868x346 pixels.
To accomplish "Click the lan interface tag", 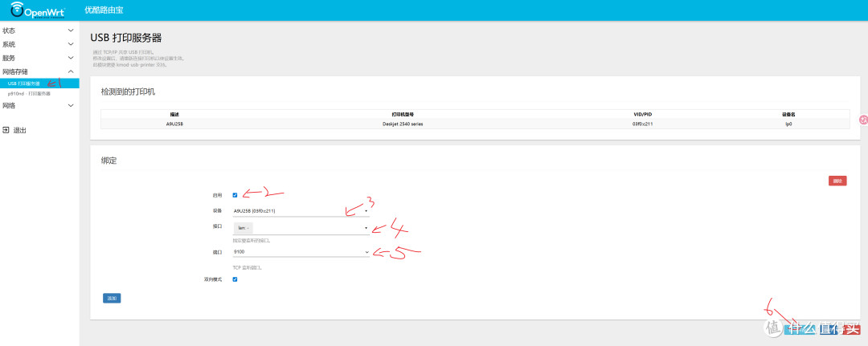I will click(x=243, y=228).
